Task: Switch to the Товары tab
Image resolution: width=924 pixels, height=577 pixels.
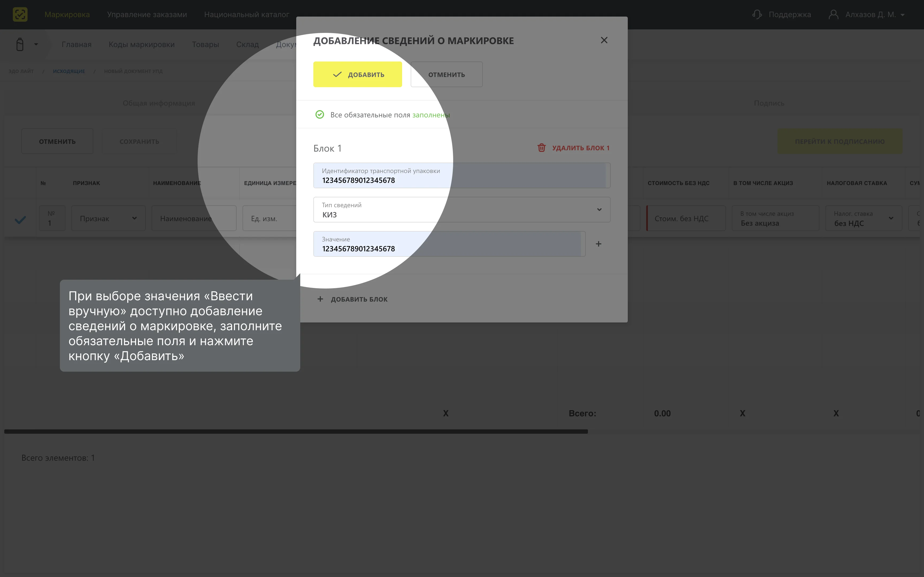Action: pos(205,44)
